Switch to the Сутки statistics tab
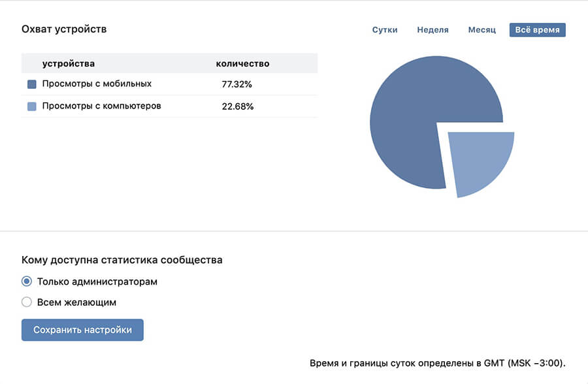The width and height of the screenshot is (588, 384). click(385, 29)
